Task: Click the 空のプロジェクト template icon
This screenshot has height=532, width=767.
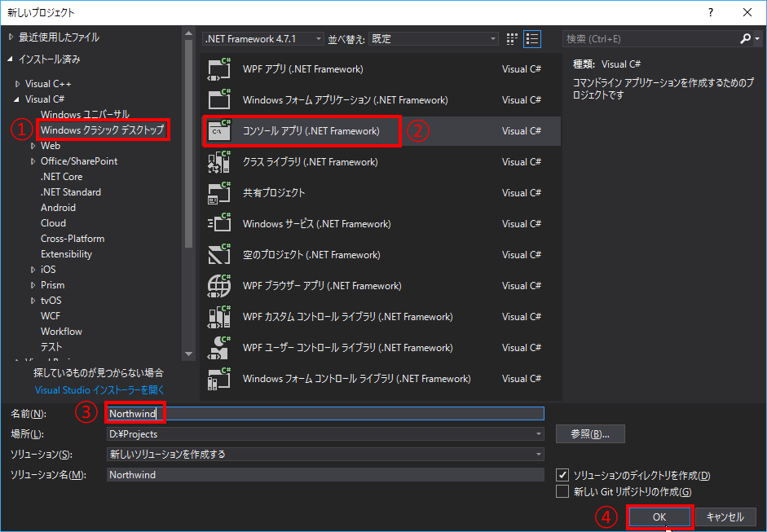Action: click(218, 255)
